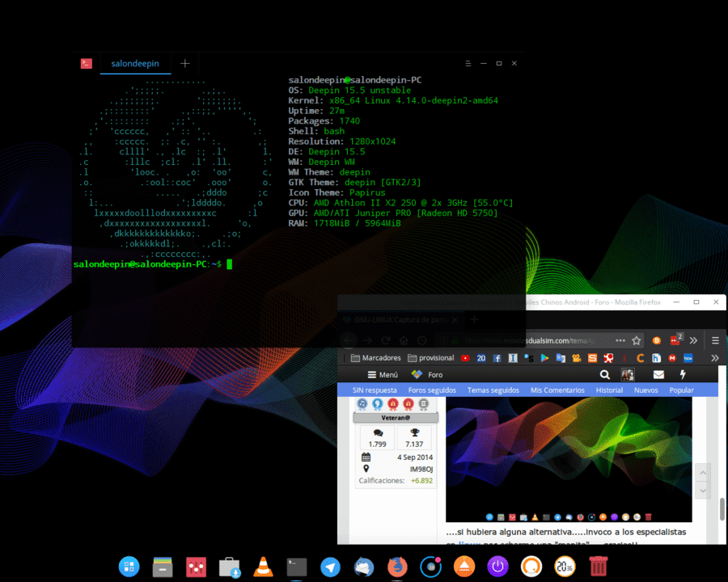Click the lightning bolt notifications icon
The image size is (728, 582).
683,374
